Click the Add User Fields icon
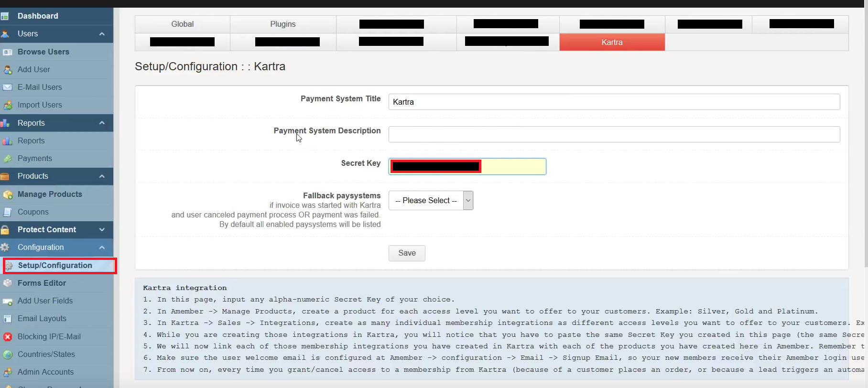The width and height of the screenshot is (868, 388). click(x=7, y=301)
